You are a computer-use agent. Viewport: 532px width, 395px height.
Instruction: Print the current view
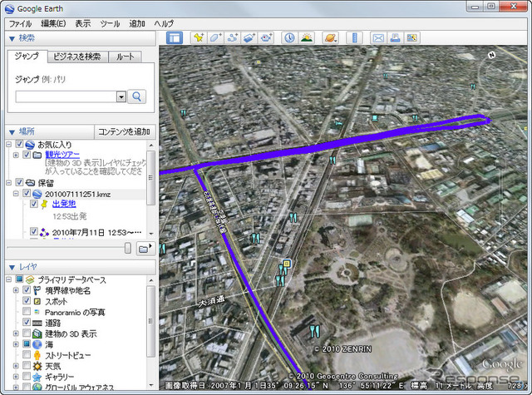(x=395, y=37)
